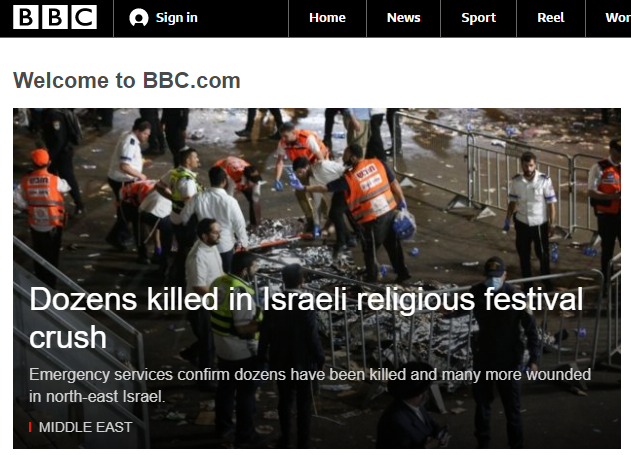Click the first B block of logo
Viewport: 631px width, 455px height.
[x=25, y=17]
